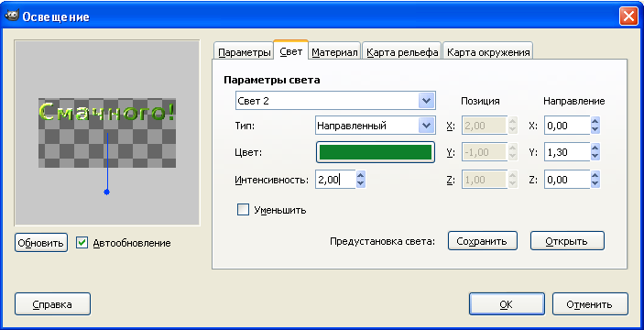Close the Освещение dialog window
This screenshot has width=644, height=330.
tap(628, 16)
